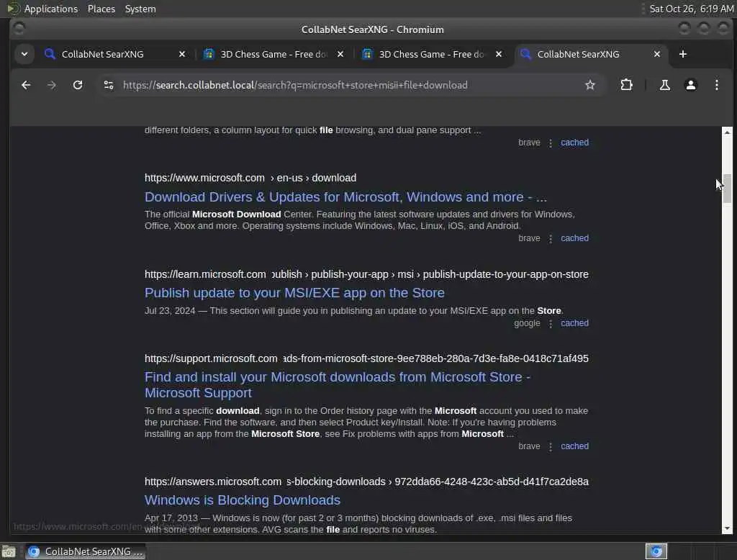Open cached link for Find and install result
This screenshot has height=560, width=737.
574,446
